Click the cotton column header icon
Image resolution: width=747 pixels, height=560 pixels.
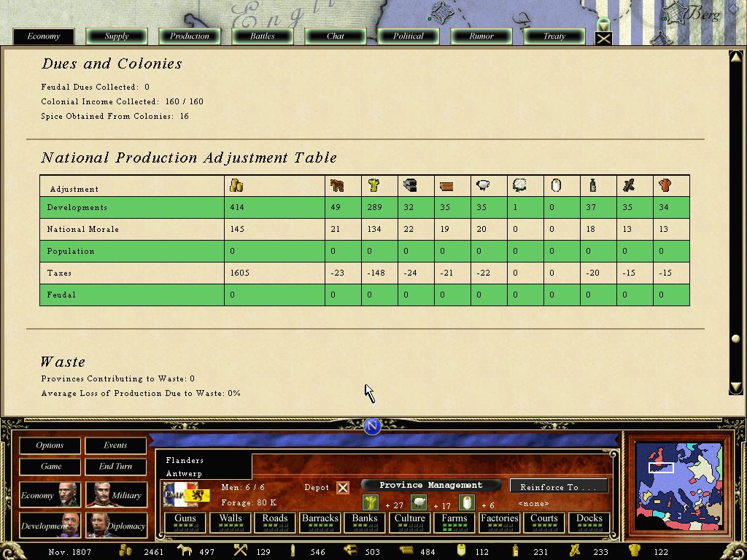point(519,185)
